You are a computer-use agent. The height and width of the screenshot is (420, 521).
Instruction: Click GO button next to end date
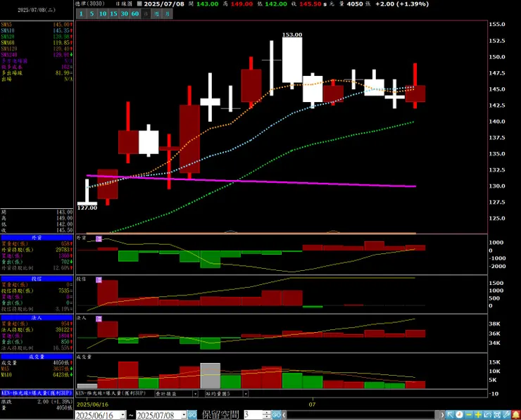click(x=192, y=415)
